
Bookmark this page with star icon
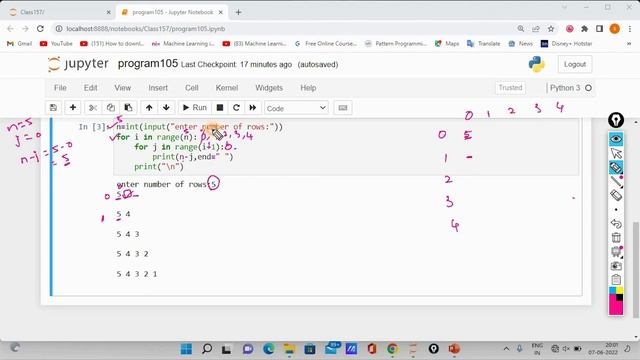(551, 29)
